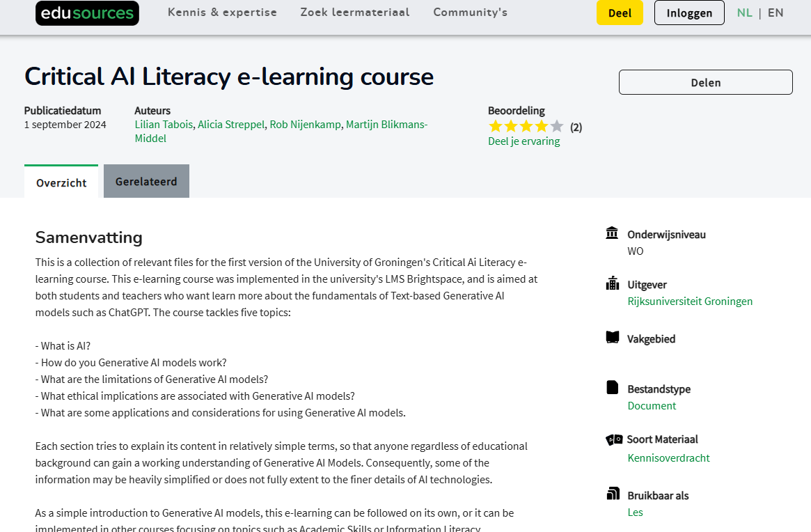Click the fifth grey rating star
Screen dimensions: 811x532
(556, 127)
